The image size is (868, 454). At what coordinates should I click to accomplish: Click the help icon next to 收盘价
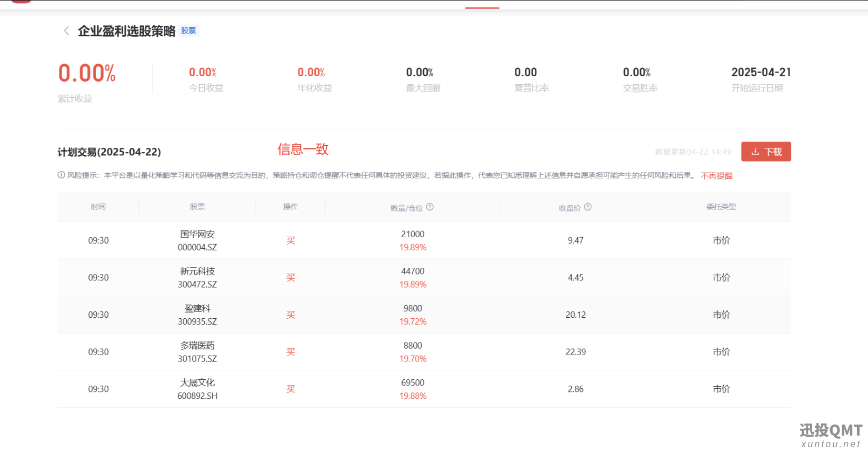tap(588, 207)
